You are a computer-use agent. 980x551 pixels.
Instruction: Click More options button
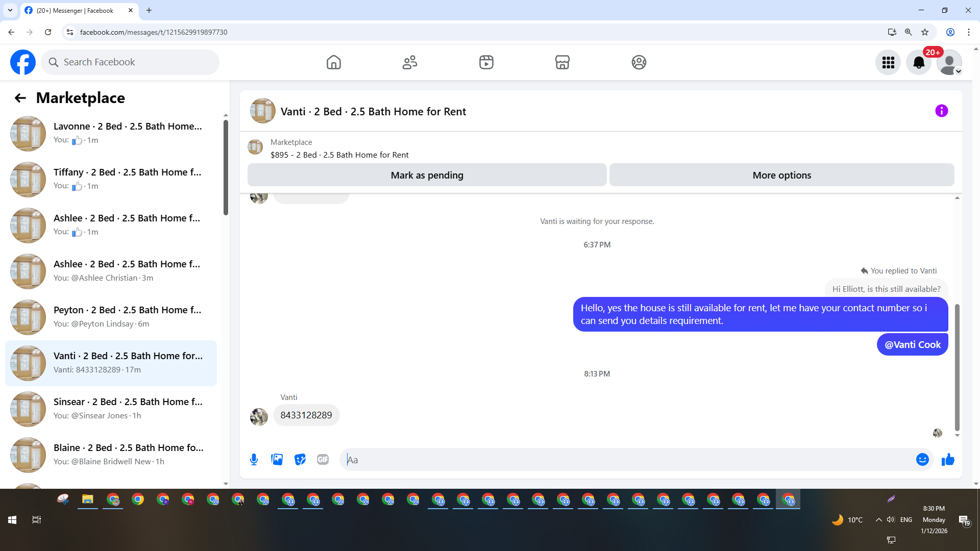pos(781,175)
